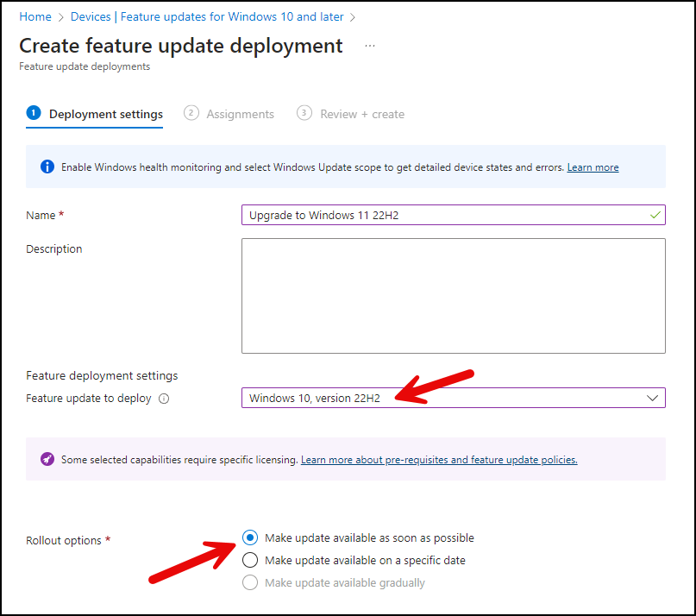This screenshot has width=696, height=616.
Task: Click the purple rocket icon in the licensing notice
Action: tap(47, 459)
